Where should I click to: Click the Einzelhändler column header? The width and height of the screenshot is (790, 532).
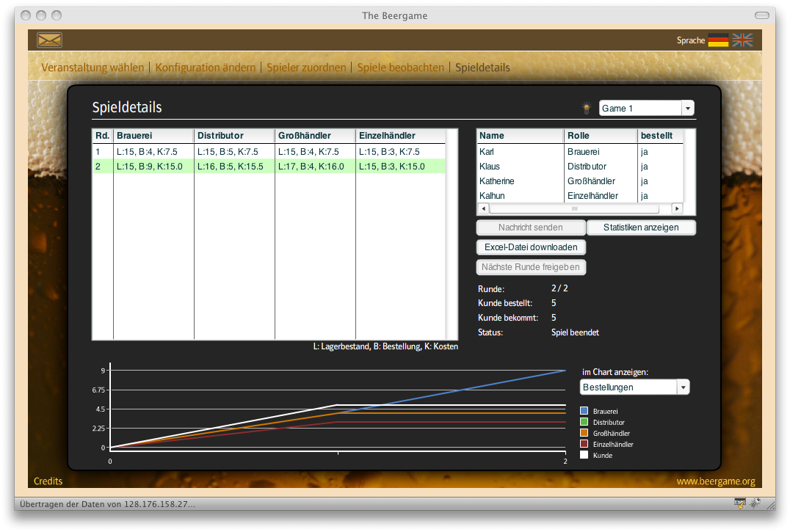[x=401, y=136]
